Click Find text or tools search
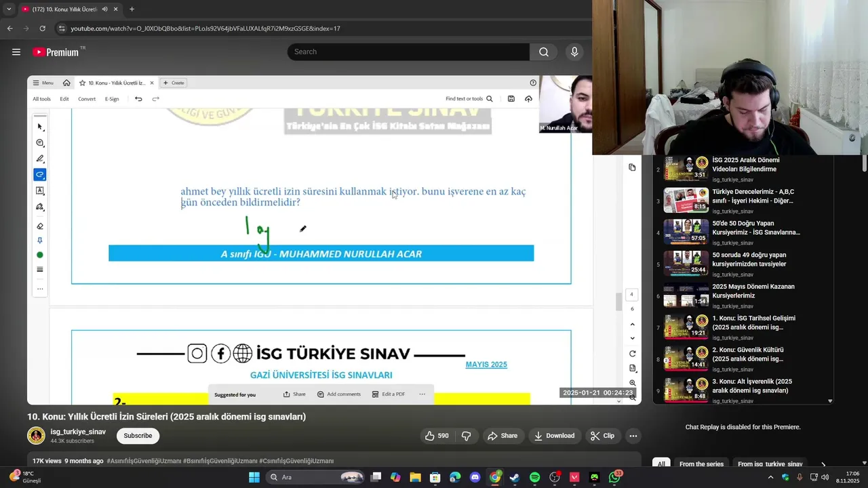The image size is (868, 488). (469, 99)
